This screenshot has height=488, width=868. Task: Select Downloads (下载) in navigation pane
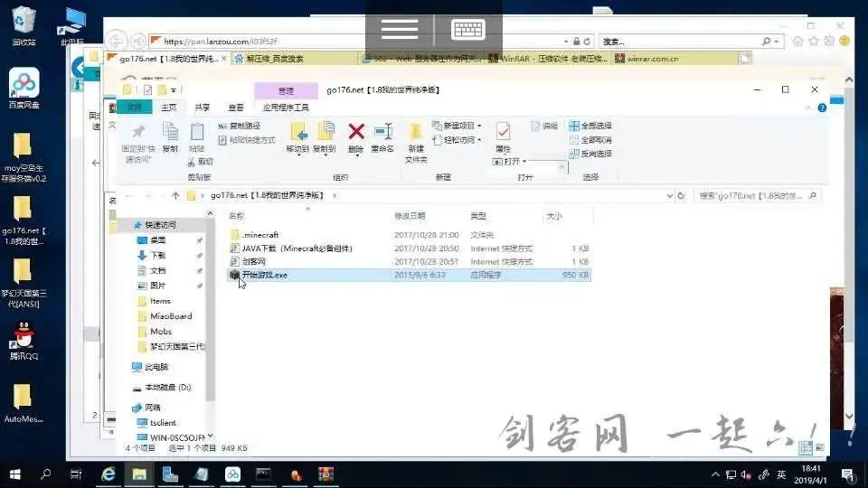point(157,255)
